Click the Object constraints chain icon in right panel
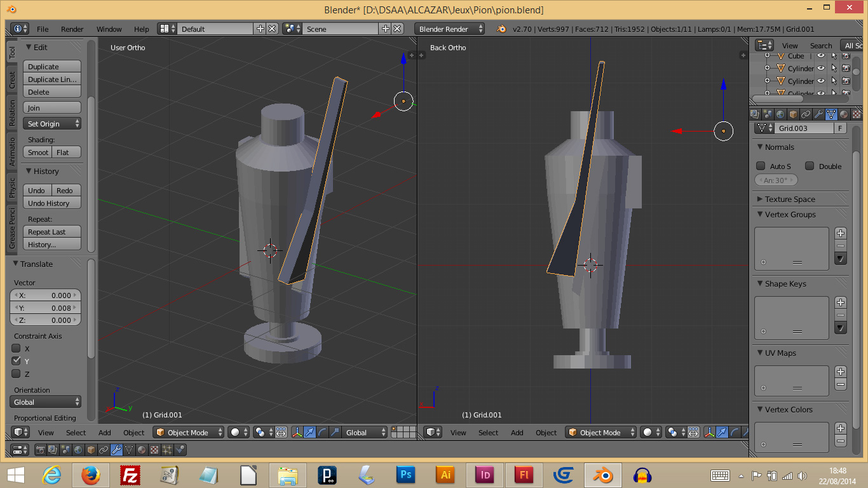This screenshot has width=868, height=488. (806, 114)
